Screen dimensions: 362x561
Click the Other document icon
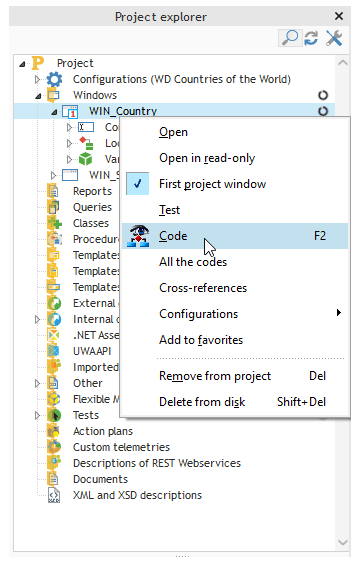click(53, 383)
